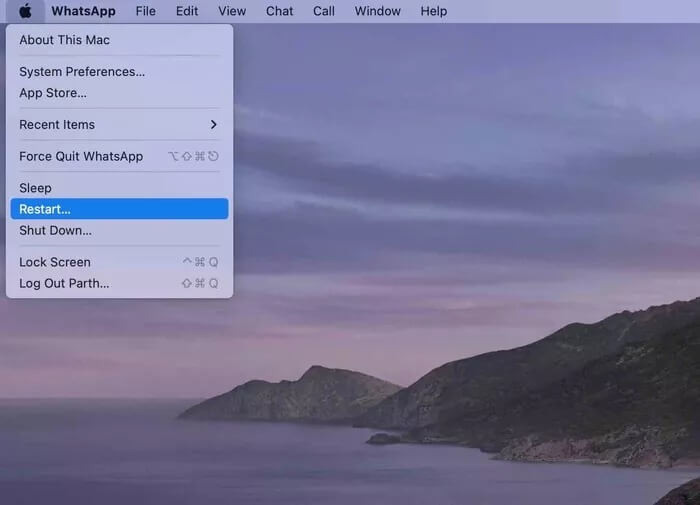
Task: Open the Edit menu
Action: click(x=187, y=11)
